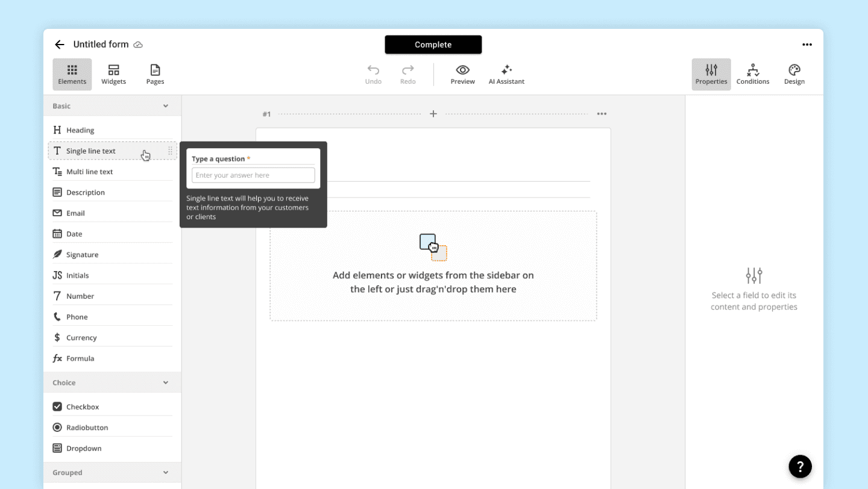
Task: Add a Multi line text element
Action: [112, 172]
